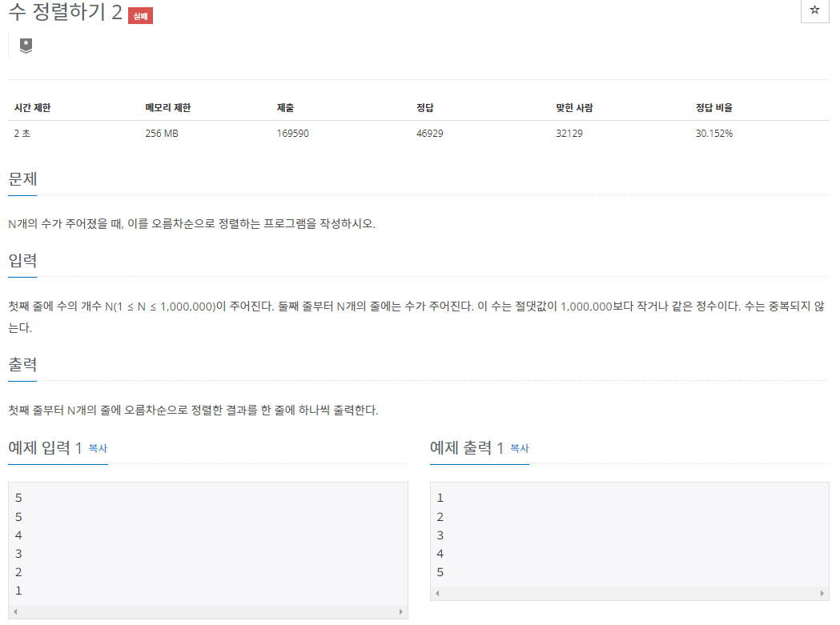
Task: Click the value 5 in example output
Action: click(440, 572)
